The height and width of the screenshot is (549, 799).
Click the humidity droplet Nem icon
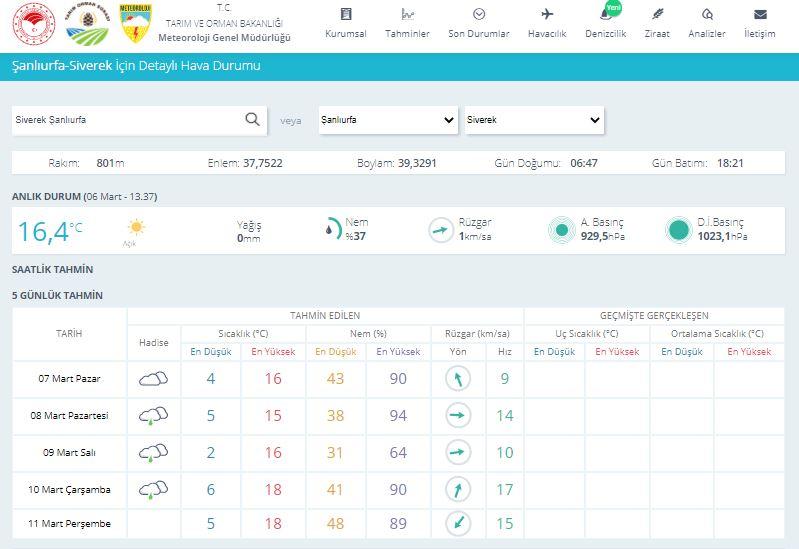(333, 229)
